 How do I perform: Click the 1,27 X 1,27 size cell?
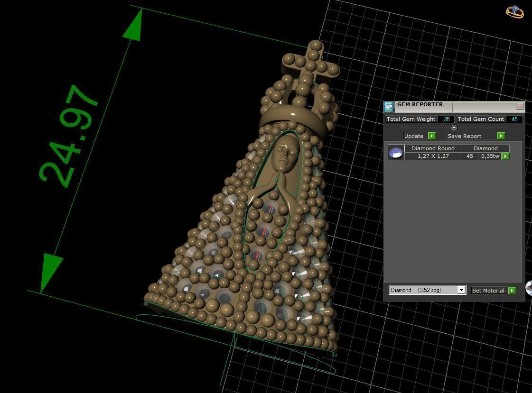433,156
